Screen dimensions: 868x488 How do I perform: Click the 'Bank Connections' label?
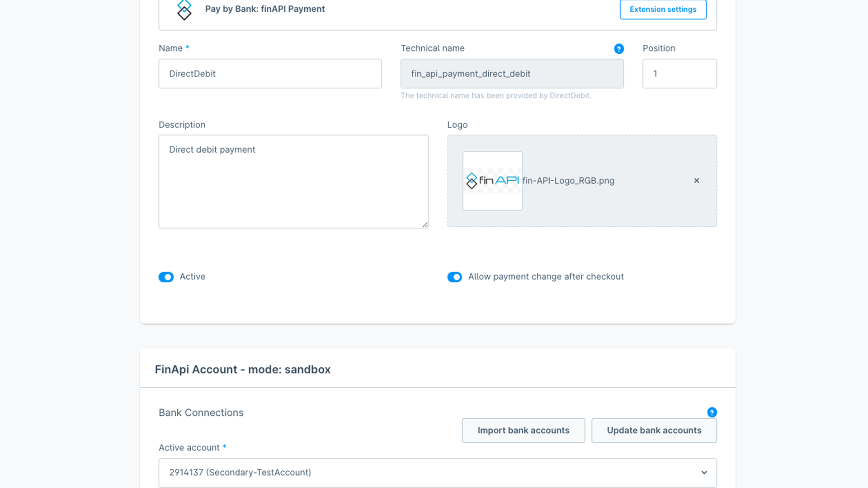[x=201, y=413]
